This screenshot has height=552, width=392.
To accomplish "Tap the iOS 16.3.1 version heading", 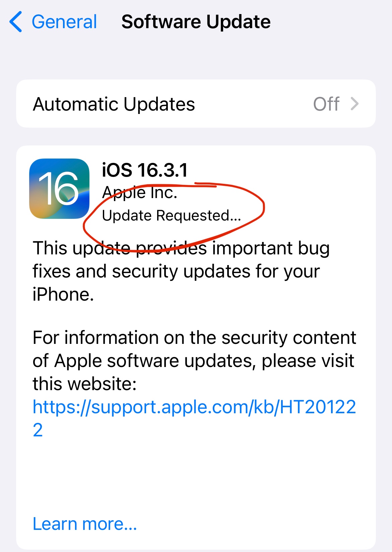I will coord(145,170).
